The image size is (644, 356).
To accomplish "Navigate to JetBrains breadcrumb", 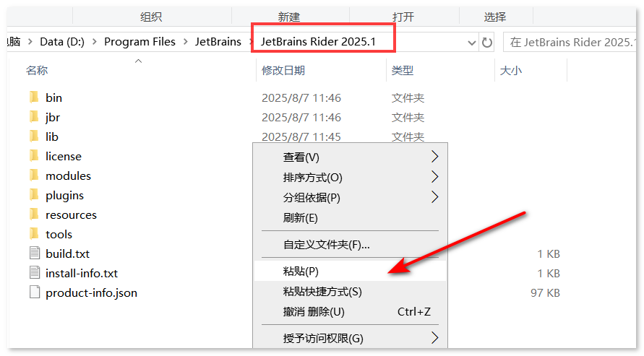I will pos(218,42).
